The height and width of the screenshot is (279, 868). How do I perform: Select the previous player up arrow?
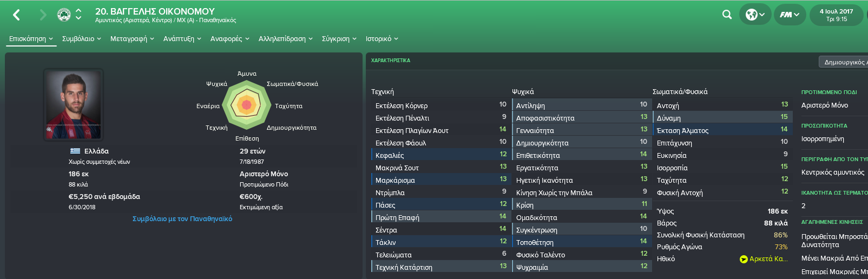tap(78, 10)
